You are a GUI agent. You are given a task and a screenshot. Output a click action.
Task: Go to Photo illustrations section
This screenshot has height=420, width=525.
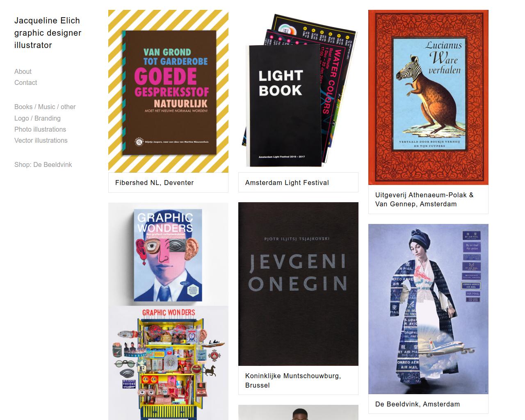click(40, 129)
